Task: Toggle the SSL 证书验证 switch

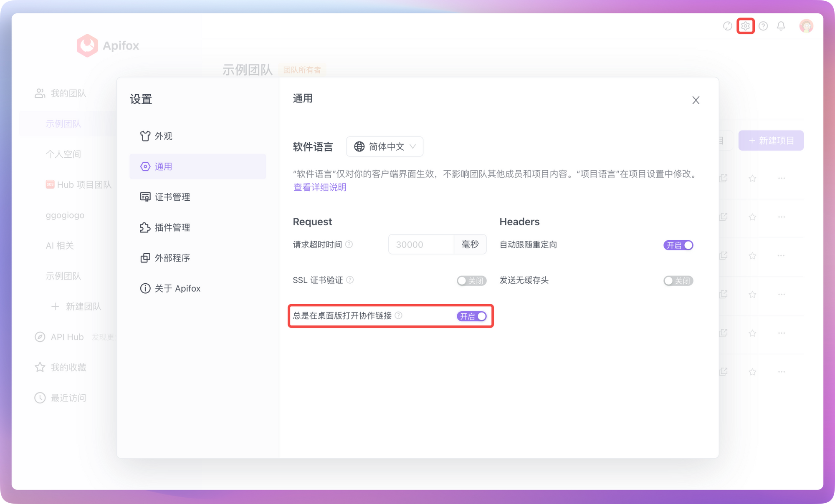Action: click(471, 281)
